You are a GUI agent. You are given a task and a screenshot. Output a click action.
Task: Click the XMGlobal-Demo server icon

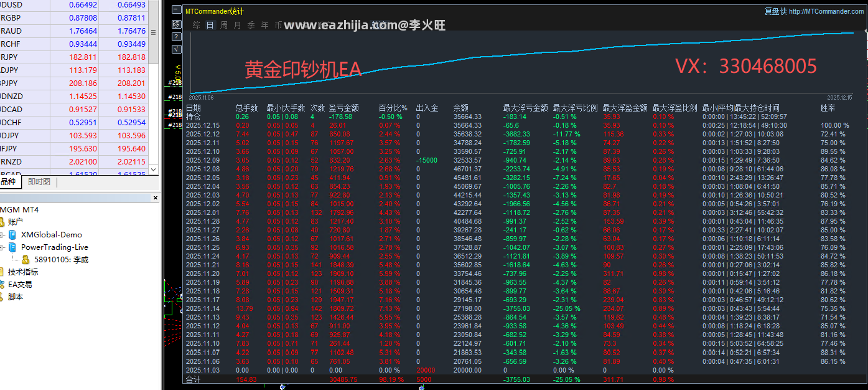[12, 235]
